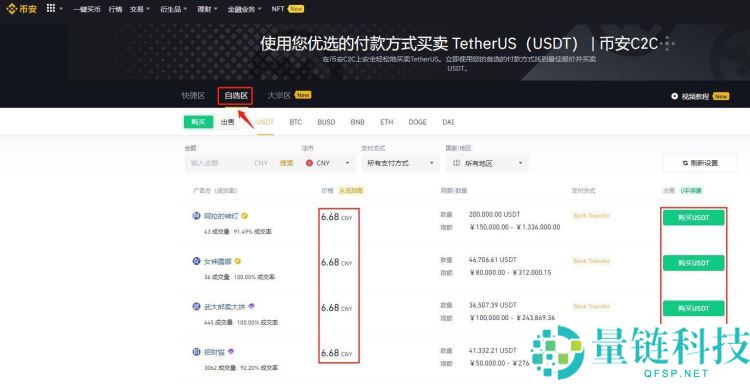Click the refresh icon in 刷新设置

coord(685,163)
